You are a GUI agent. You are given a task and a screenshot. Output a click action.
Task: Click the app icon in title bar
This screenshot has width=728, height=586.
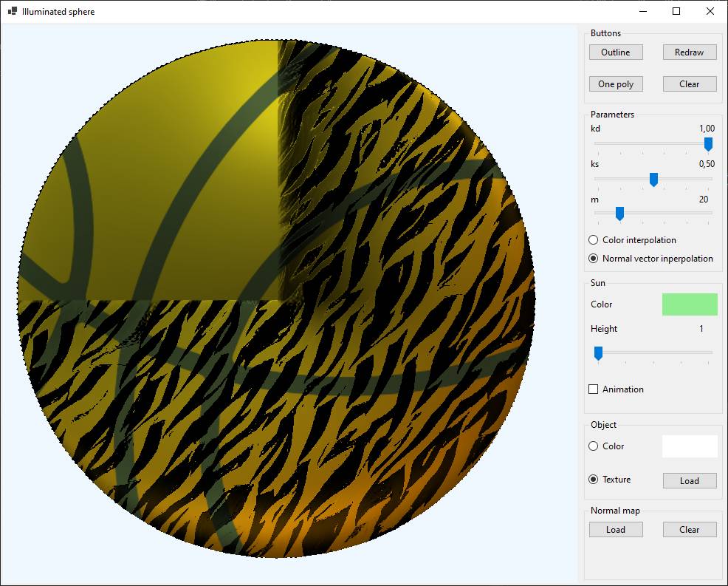12,12
